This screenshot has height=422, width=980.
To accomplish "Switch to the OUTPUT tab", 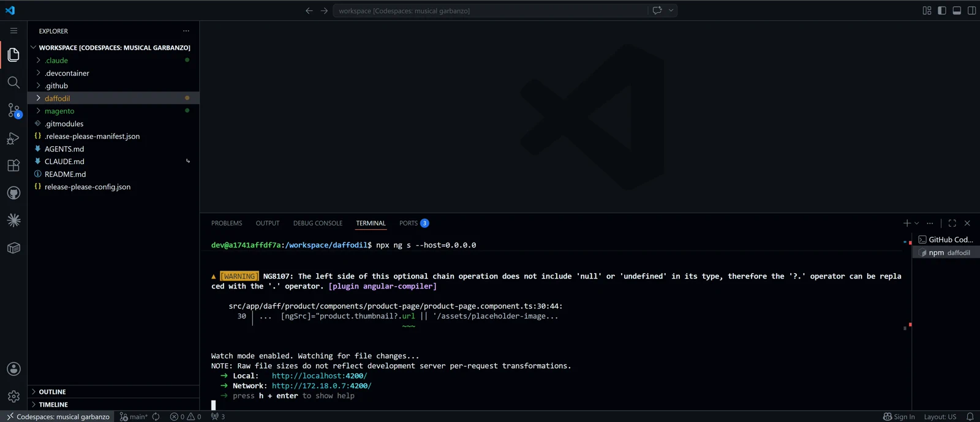I will pyautogui.click(x=268, y=223).
